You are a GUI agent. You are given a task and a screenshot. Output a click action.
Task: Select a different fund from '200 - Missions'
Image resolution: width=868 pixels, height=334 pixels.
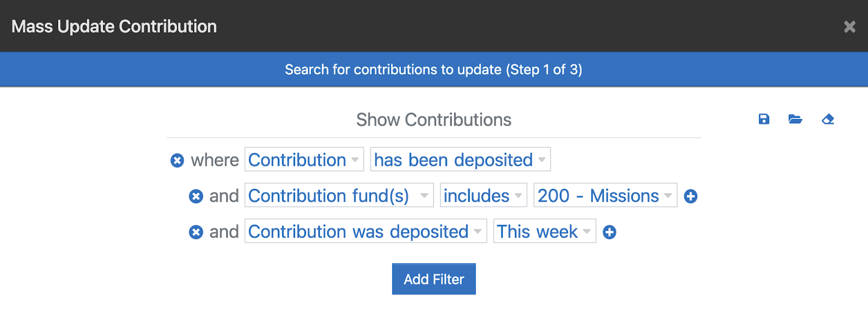point(605,196)
